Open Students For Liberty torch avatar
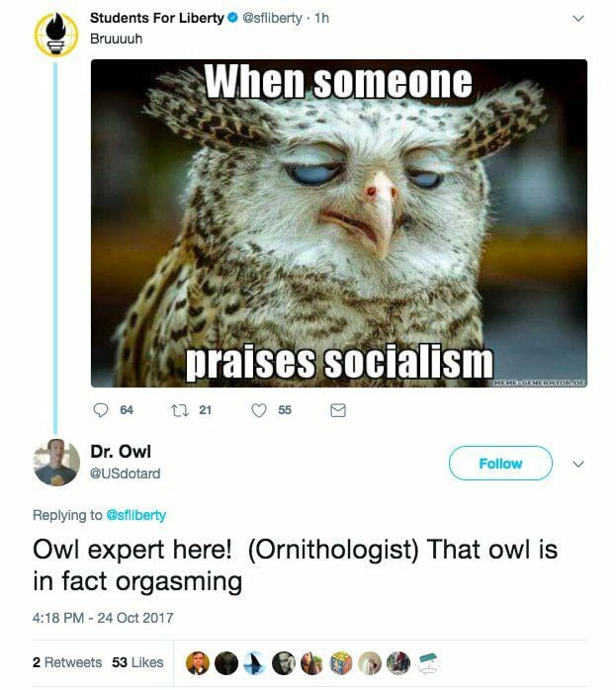 56,35
